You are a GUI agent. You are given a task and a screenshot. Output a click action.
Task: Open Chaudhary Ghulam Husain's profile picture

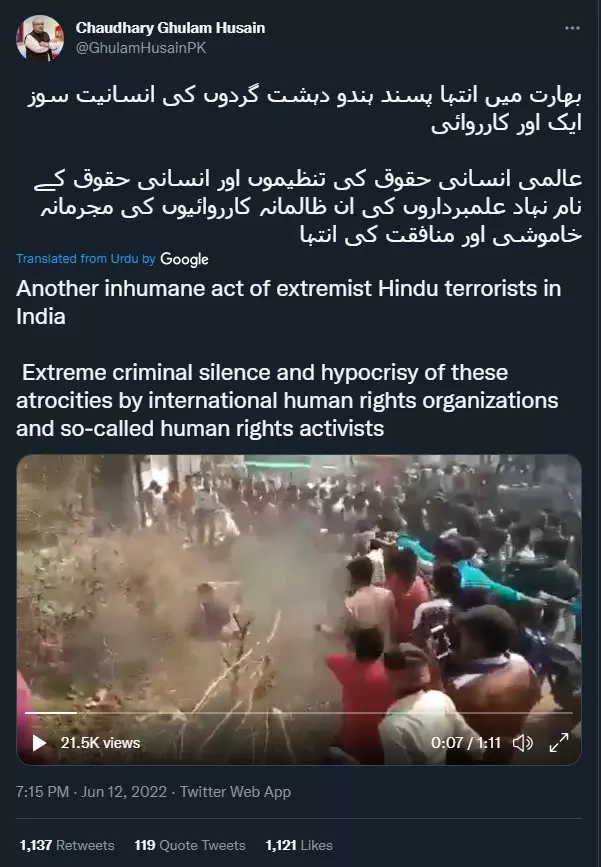pyautogui.click(x=40, y=38)
